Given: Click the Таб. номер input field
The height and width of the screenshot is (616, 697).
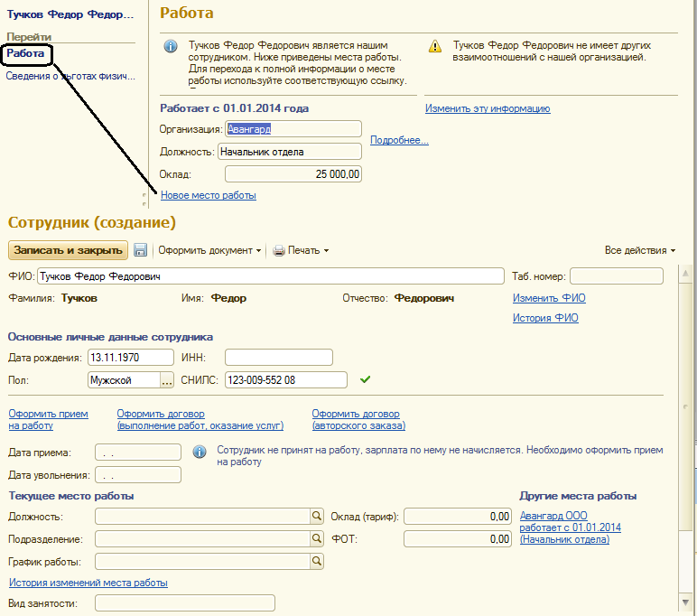Looking at the screenshot, I should (616, 275).
